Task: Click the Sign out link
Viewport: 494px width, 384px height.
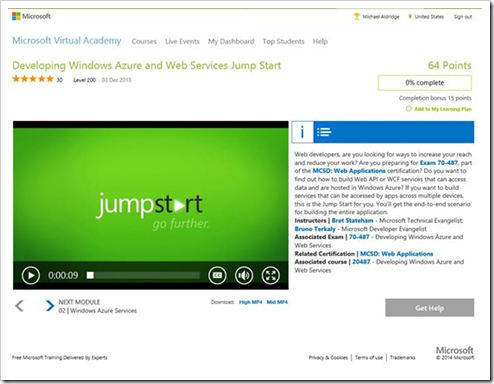Action: pos(463,17)
